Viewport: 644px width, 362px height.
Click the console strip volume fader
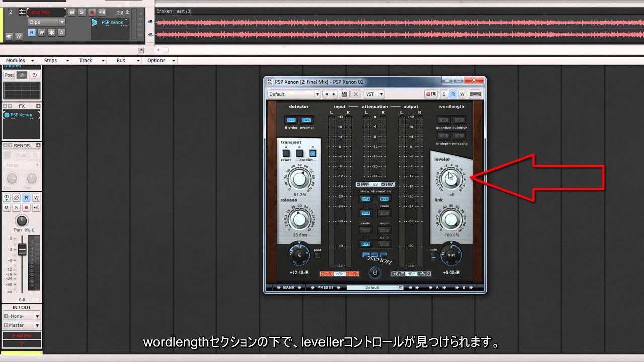(x=22, y=250)
